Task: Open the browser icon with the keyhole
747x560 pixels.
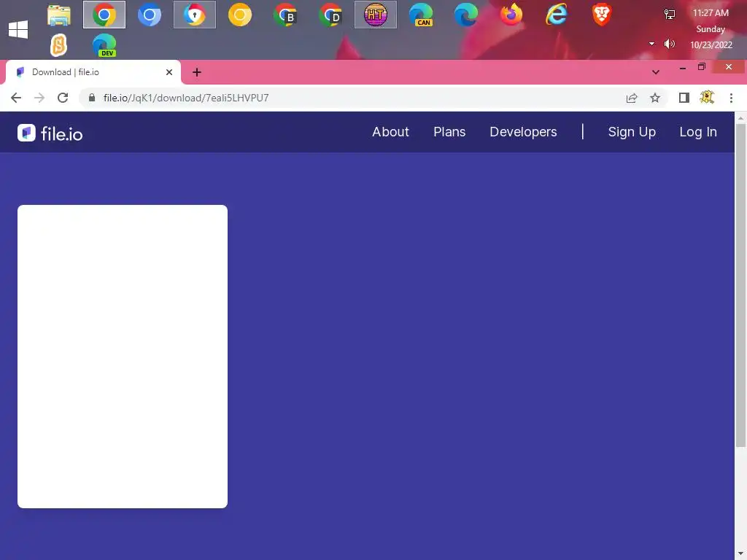Action: (194, 15)
